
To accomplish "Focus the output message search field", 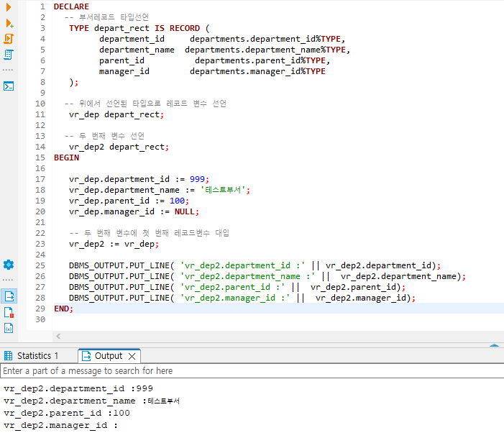I will (x=252, y=371).
